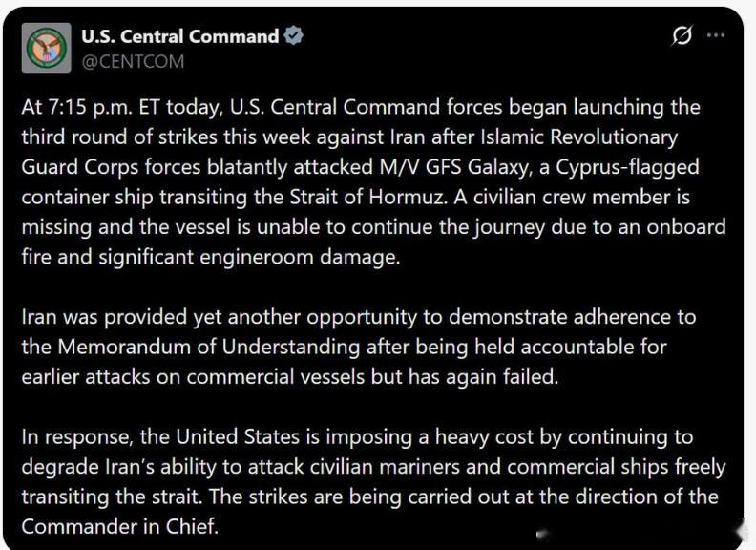This screenshot has width=756, height=550.
Task: Click the phrase 'Islamic Revolutionary'
Action: (x=579, y=137)
